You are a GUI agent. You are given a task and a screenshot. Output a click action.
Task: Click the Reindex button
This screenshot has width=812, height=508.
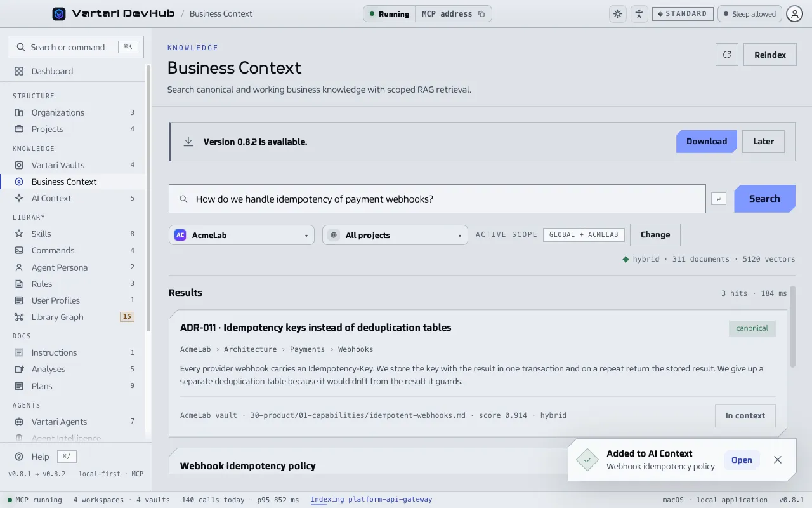point(770,55)
